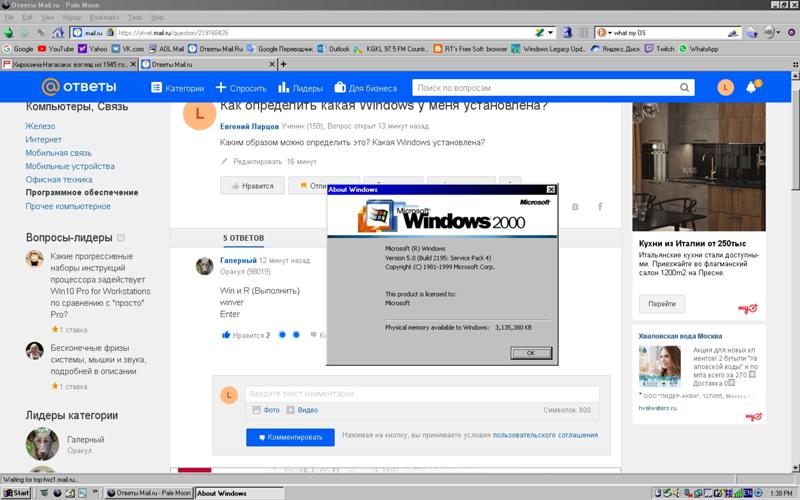Switch to the Ответы Mail.ru tab
This screenshot has width=800, height=500.
click(x=208, y=64)
